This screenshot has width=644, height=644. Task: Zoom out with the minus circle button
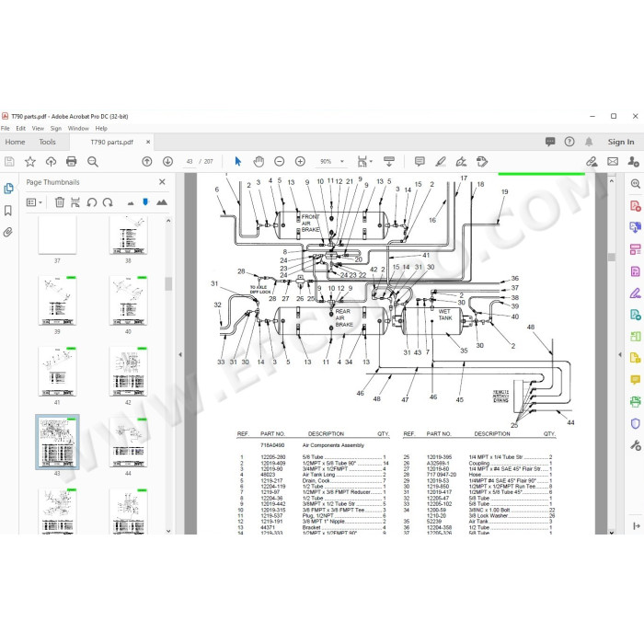click(x=280, y=161)
